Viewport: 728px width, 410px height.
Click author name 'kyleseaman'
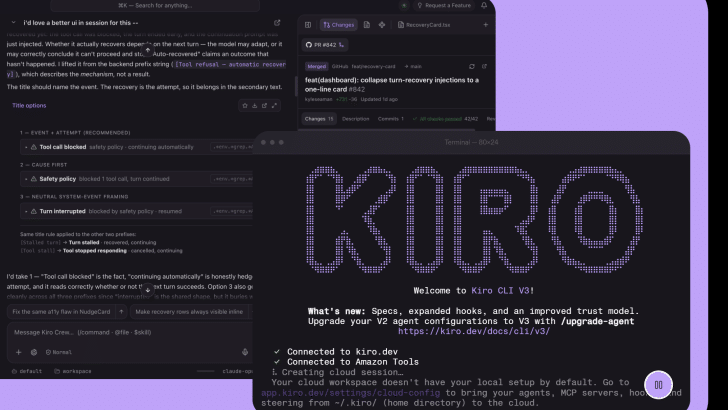coord(318,99)
